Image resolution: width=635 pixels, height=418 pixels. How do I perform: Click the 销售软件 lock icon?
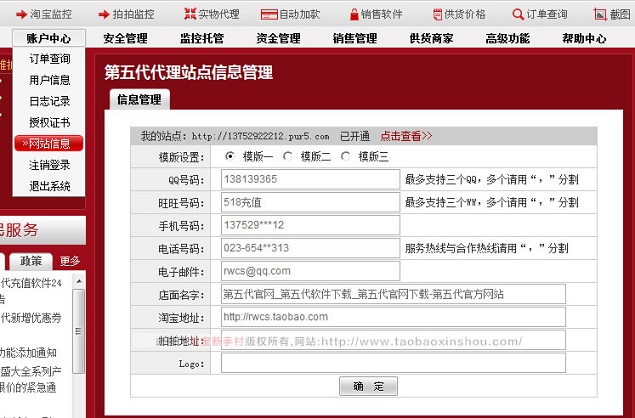click(354, 14)
